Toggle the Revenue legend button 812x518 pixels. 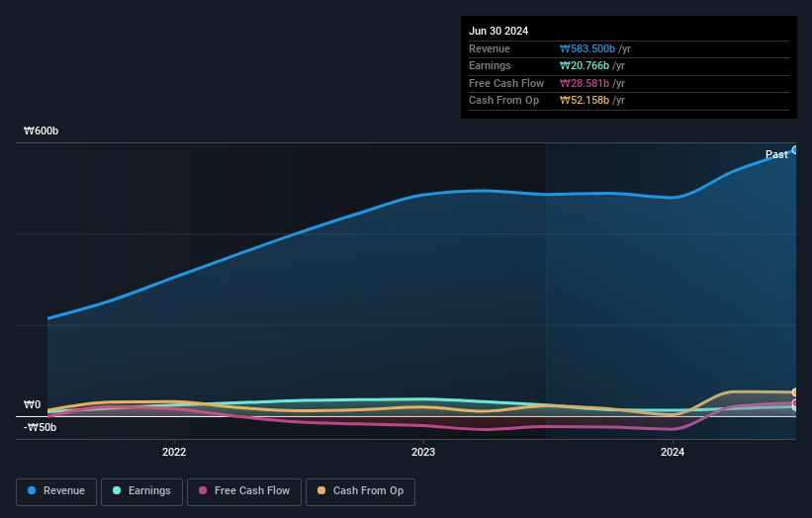pos(56,491)
